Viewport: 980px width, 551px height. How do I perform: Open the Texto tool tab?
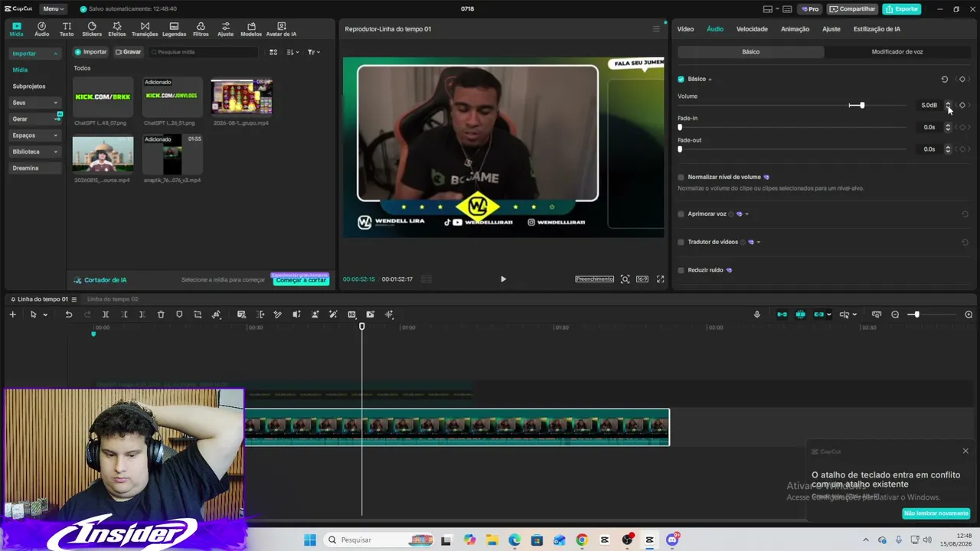tap(67, 29)
